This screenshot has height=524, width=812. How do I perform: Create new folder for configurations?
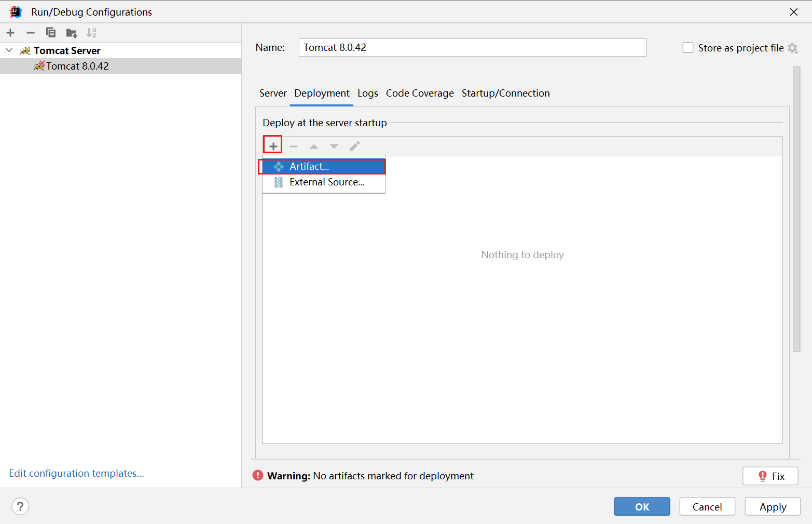pos(72,33)
